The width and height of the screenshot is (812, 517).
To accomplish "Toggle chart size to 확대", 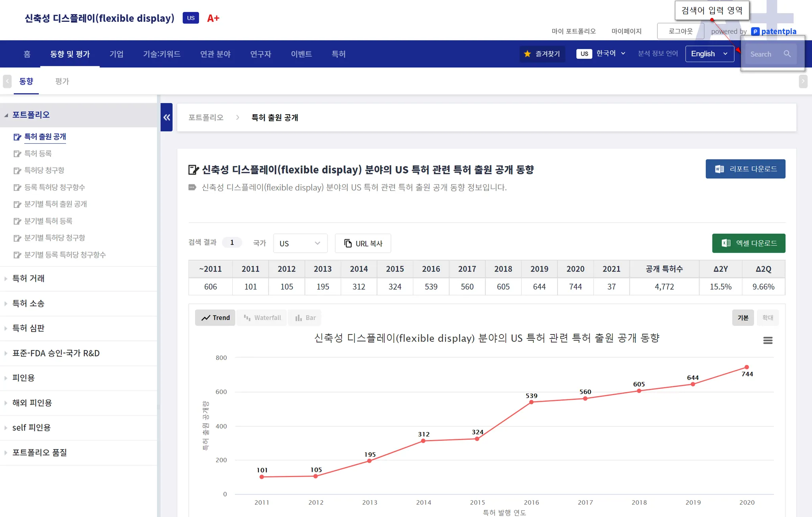I will (x=768, y=318).
